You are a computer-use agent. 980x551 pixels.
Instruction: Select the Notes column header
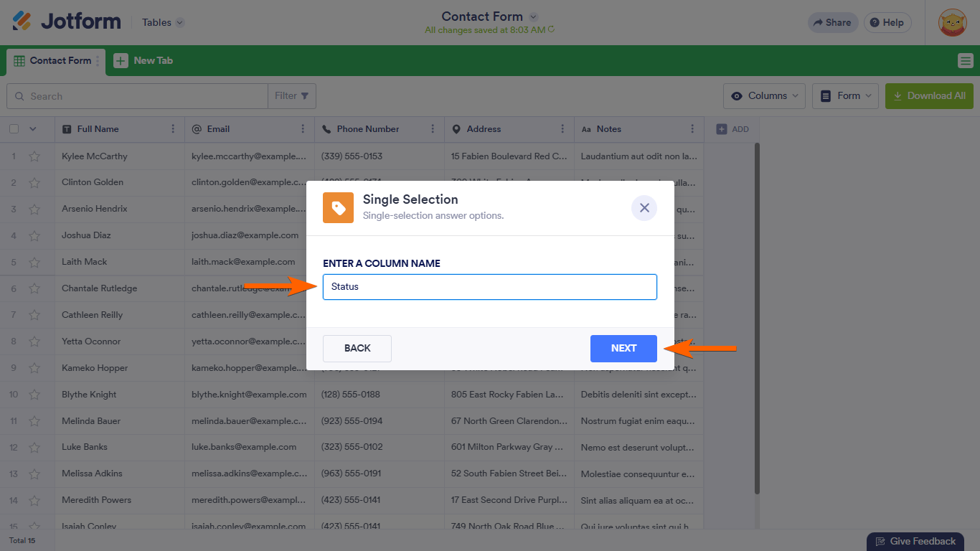coord(639,129)
